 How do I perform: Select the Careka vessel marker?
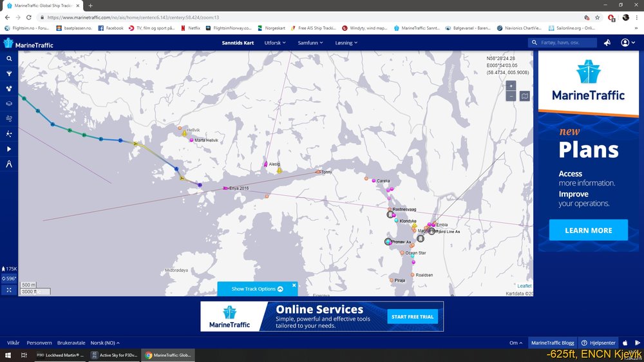coord(374,180)
